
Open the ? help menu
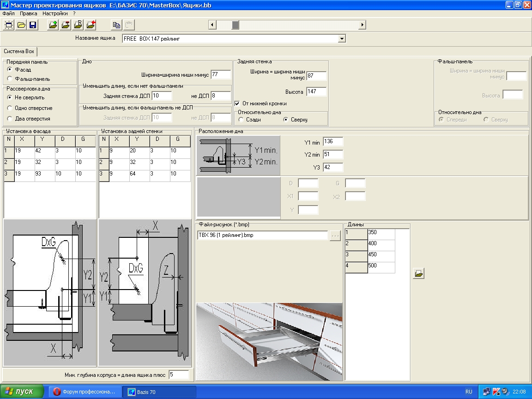(x=74, y=13)
